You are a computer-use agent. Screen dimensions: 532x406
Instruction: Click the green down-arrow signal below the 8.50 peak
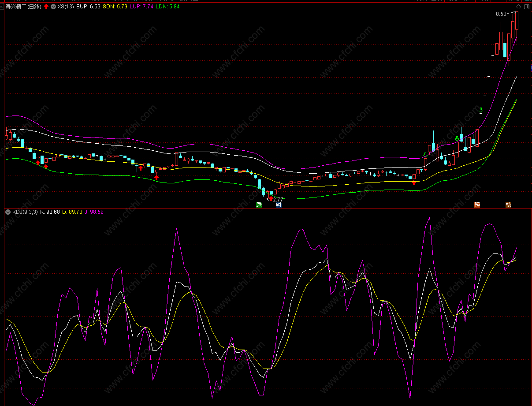481,110
